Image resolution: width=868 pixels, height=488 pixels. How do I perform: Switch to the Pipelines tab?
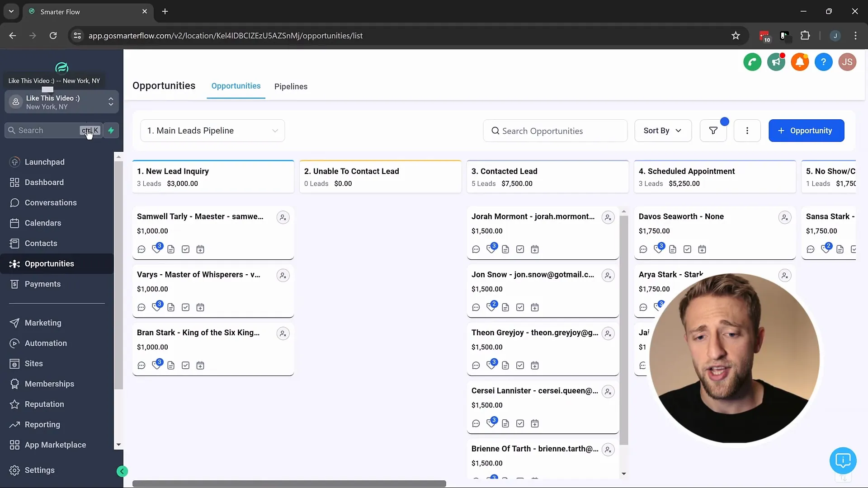(291, 86)
